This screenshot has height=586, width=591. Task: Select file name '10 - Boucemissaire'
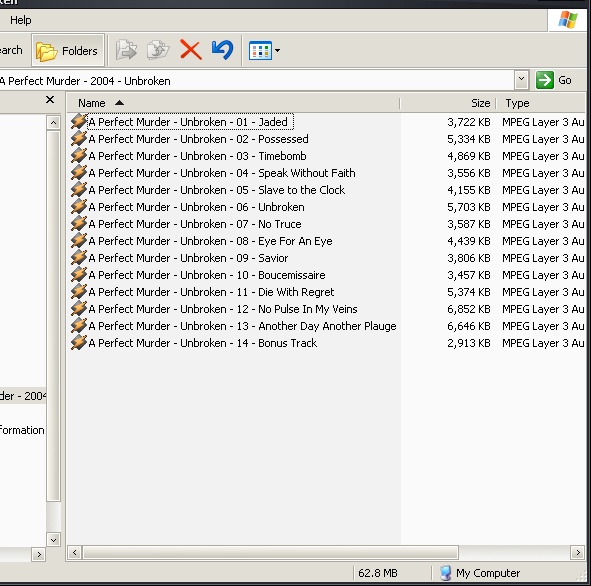[x=207, y=275]
